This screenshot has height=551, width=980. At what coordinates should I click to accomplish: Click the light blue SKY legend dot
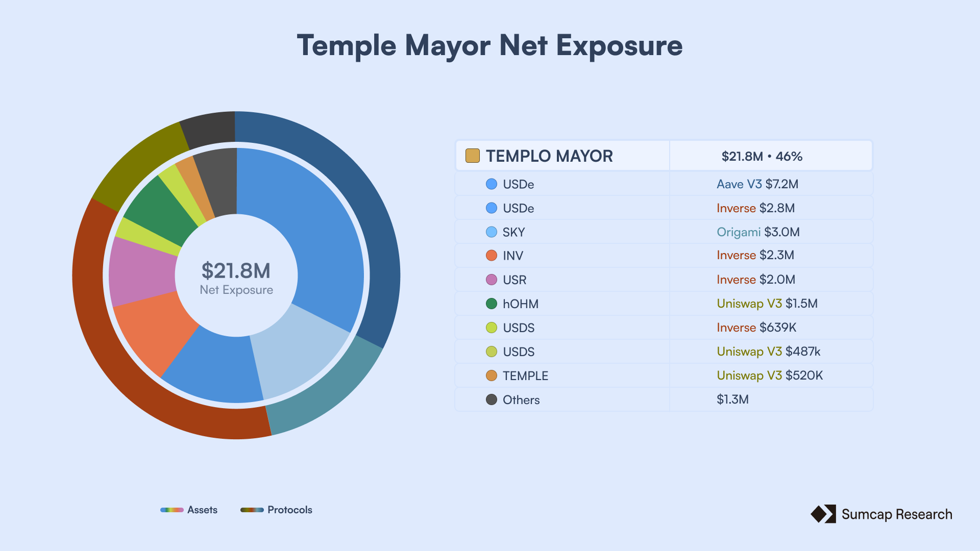tap(491, 232)
